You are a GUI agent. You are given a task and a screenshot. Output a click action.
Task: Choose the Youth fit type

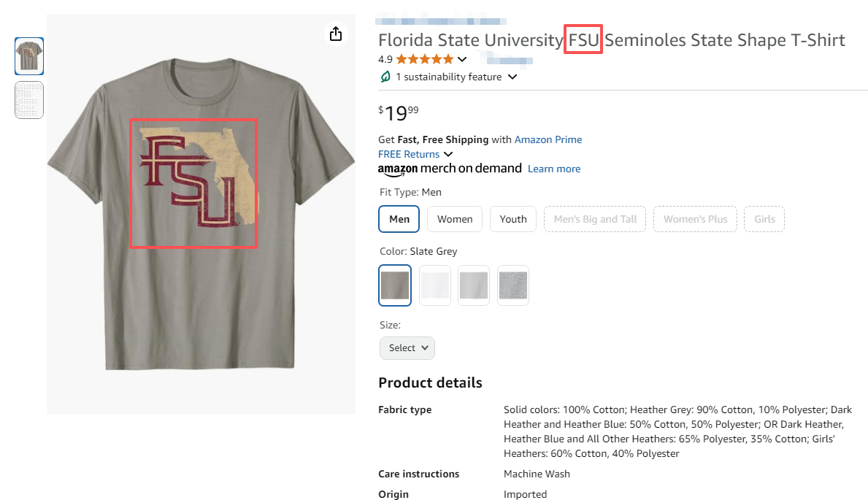(513, 219)
